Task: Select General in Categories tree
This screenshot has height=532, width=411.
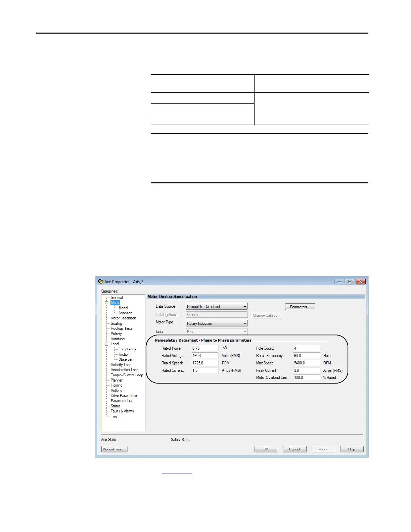Action: pyautogui.click(x=117, y=298)
